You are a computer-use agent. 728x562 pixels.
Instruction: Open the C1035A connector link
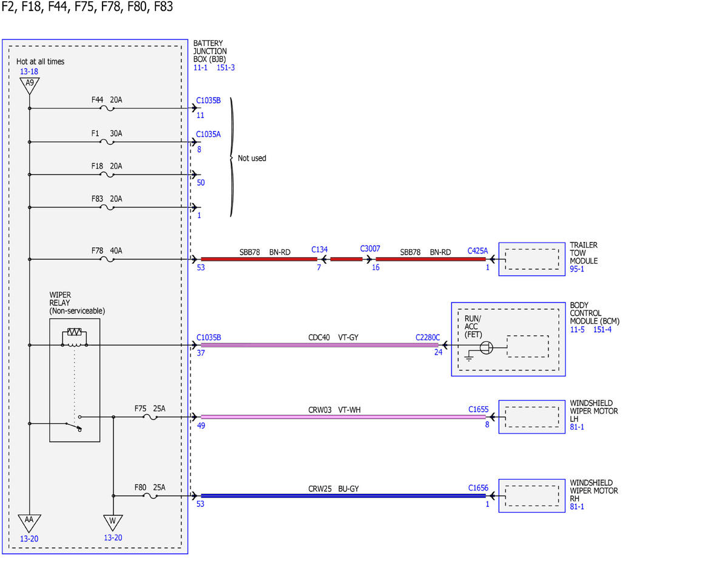(209, 135)
